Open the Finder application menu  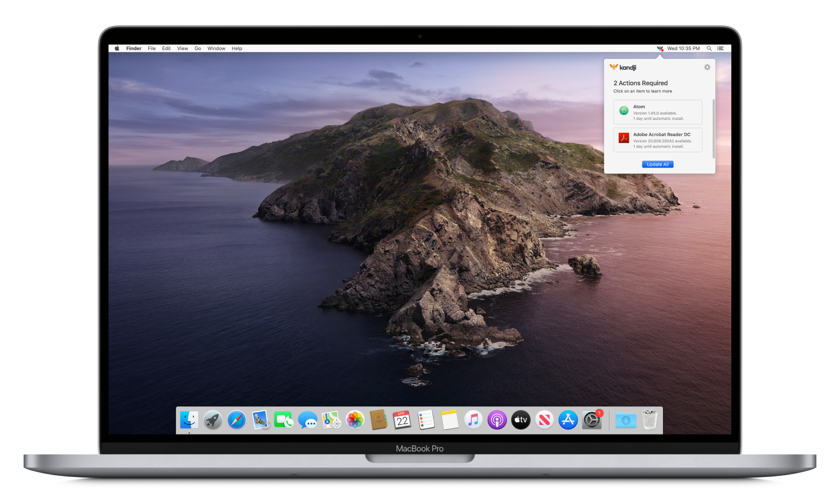pyautogui.click(x=134, y=48)
